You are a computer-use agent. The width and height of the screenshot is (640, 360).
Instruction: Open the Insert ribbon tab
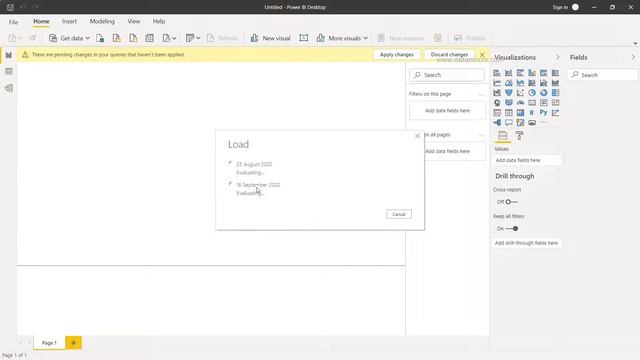tap(69, 21)
